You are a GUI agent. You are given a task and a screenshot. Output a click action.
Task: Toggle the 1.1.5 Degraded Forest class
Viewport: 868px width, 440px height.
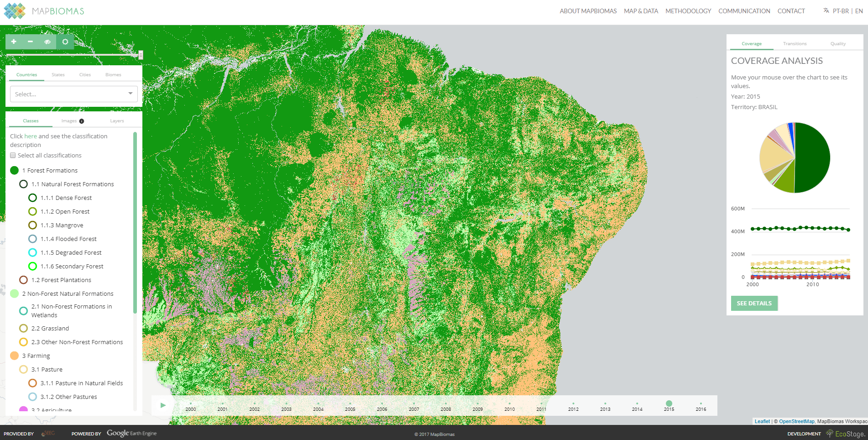pyautogui.click(x=32, y=252)
